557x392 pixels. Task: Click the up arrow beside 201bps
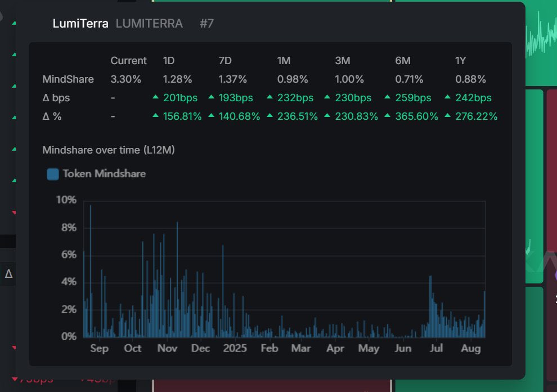coord(155,97)
